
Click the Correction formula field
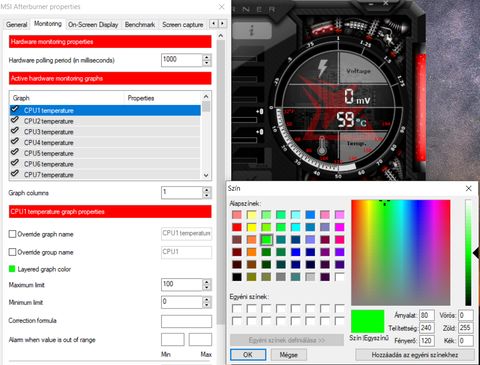point(186,321)
